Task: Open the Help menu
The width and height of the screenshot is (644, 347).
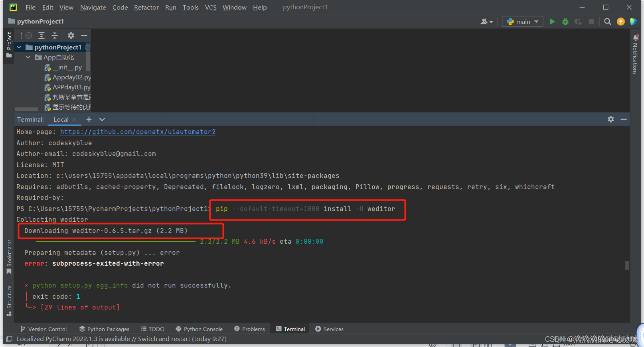Action: coord(260,7)
